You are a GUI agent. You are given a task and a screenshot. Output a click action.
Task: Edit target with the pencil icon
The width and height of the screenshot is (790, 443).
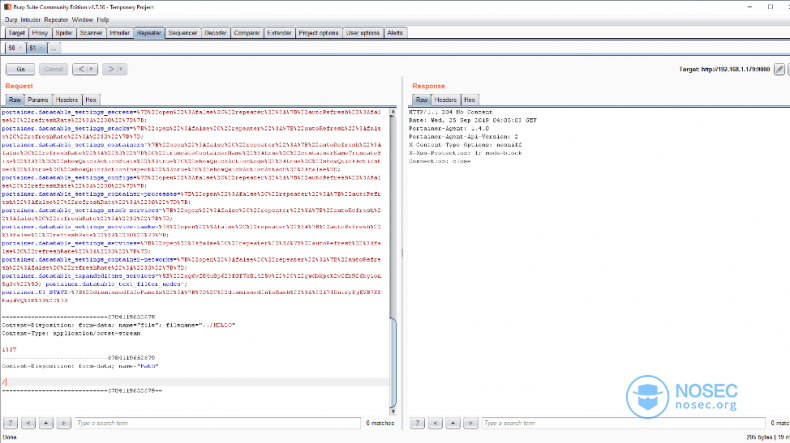pyautogui.click(x=779, y=69)
